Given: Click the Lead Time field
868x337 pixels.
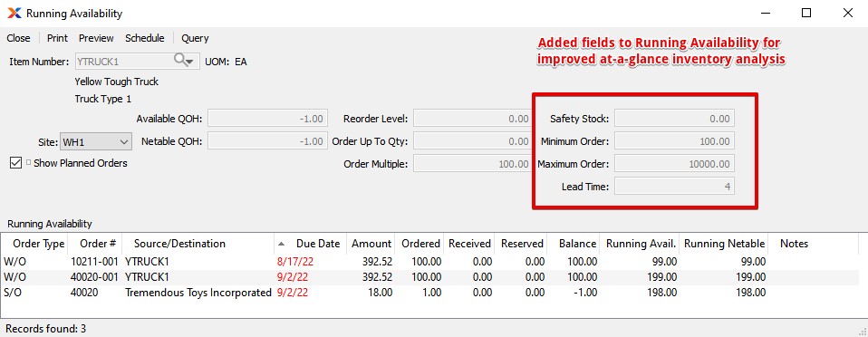Looking at the screenshot, I should click(x=674, y=187).
